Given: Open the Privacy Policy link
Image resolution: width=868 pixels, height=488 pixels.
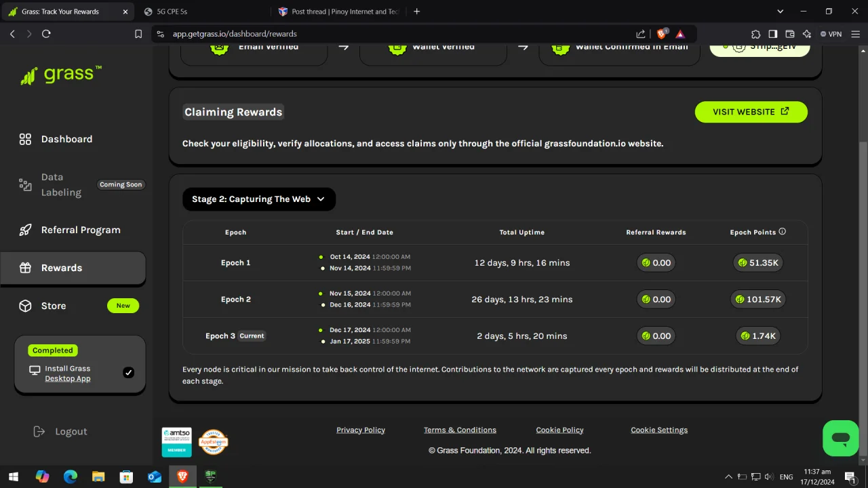Looking at the screenshot, I should pos(361,430).
